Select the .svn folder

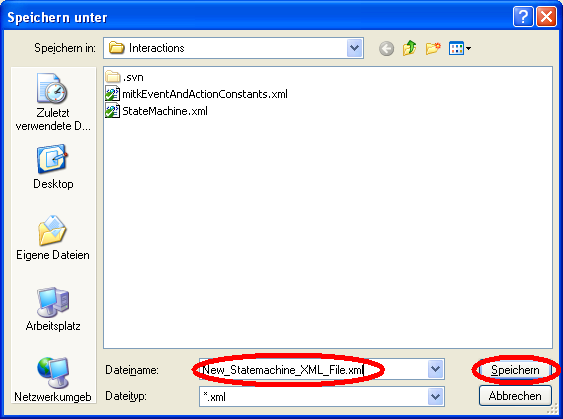coord(125,77)
